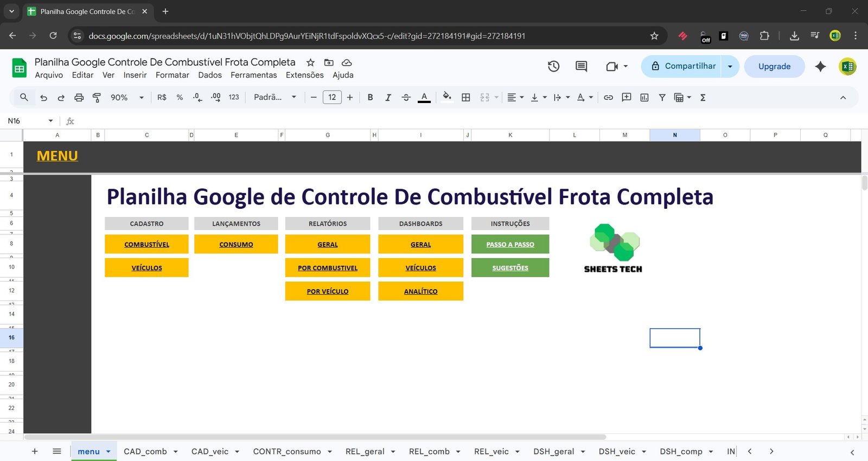Open the COMBUSTÍVEL cadastro link
The image size is (868, 461).
pyautogui.click(x=146, y=245)
